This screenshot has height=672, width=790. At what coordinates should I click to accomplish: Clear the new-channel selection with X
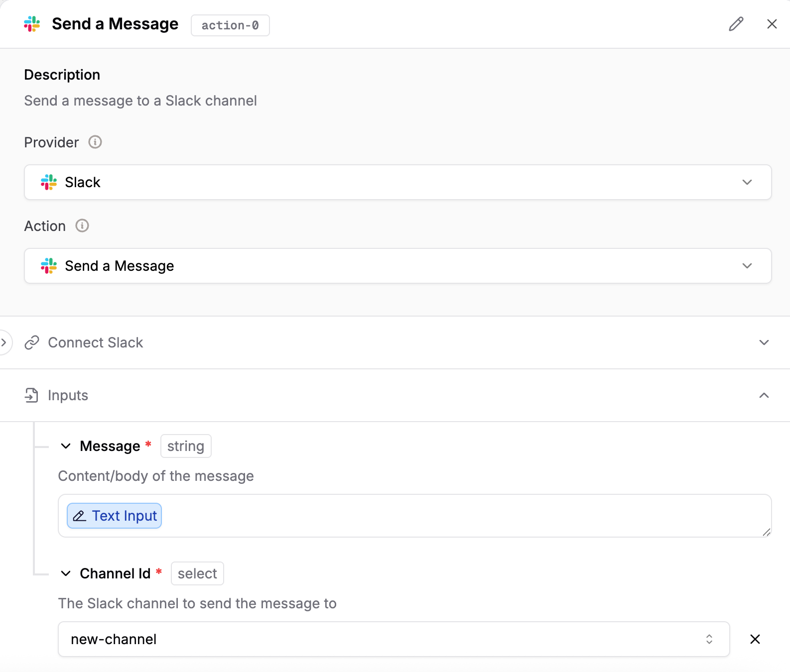(x=755, y=639)
